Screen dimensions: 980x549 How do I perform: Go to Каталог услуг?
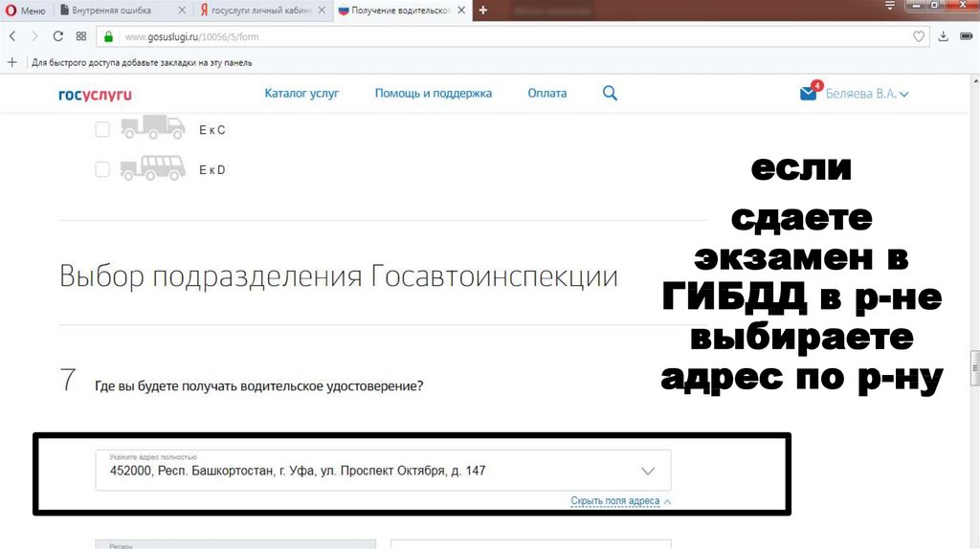click(301, 93)
